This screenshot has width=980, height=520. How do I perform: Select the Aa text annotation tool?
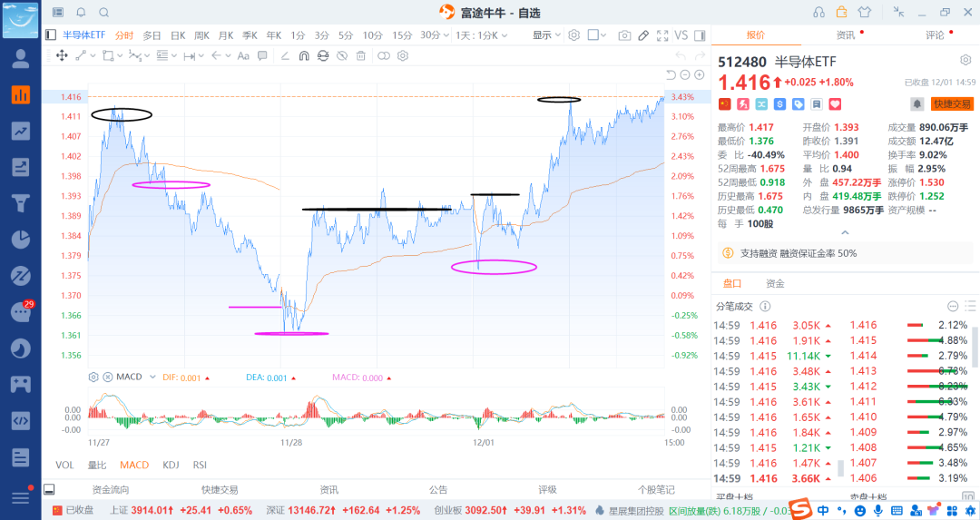point(243,55)
